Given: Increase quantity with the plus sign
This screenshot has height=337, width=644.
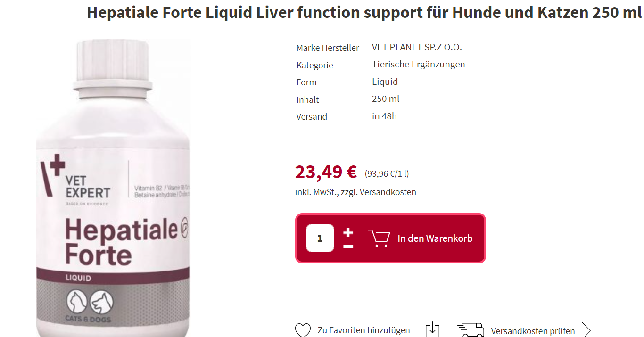Looking at the screenshot, I should pyautogui.click(x=348, y=232).
